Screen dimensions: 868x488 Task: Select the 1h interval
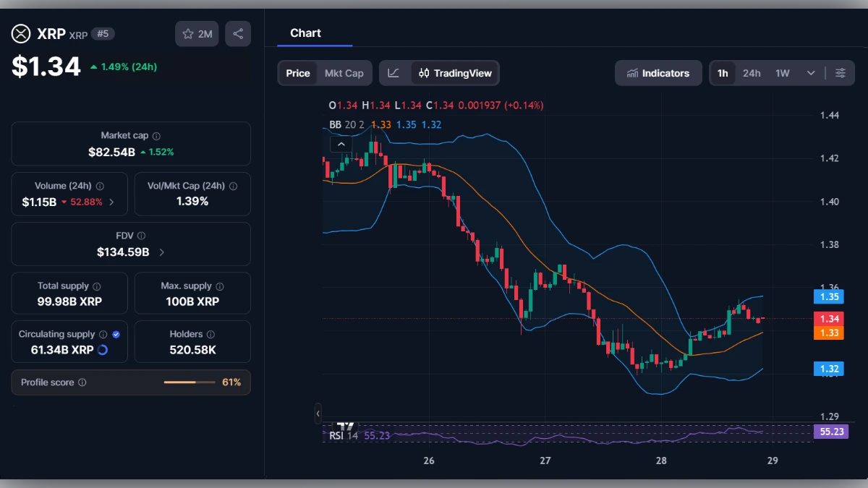coord(723,73)
